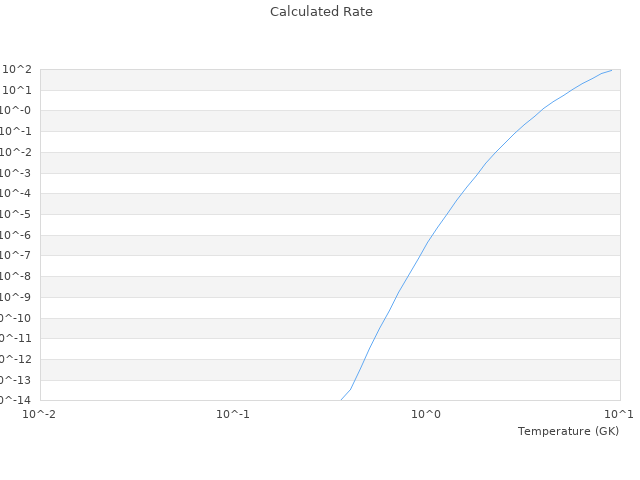Click the 10^-7 y-axis tick label
The image size is (640, 480).
tap(17, 256)
